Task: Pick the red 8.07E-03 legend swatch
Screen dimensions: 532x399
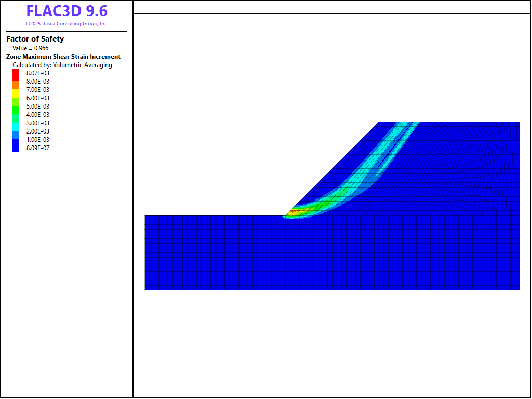Action: click(16, 73)
